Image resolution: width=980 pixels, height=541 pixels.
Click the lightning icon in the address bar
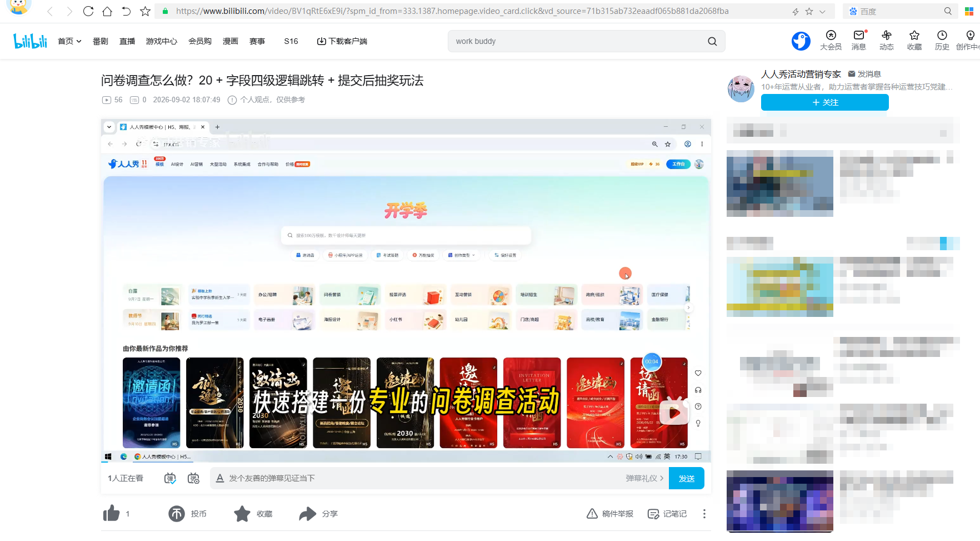point(796,12)
